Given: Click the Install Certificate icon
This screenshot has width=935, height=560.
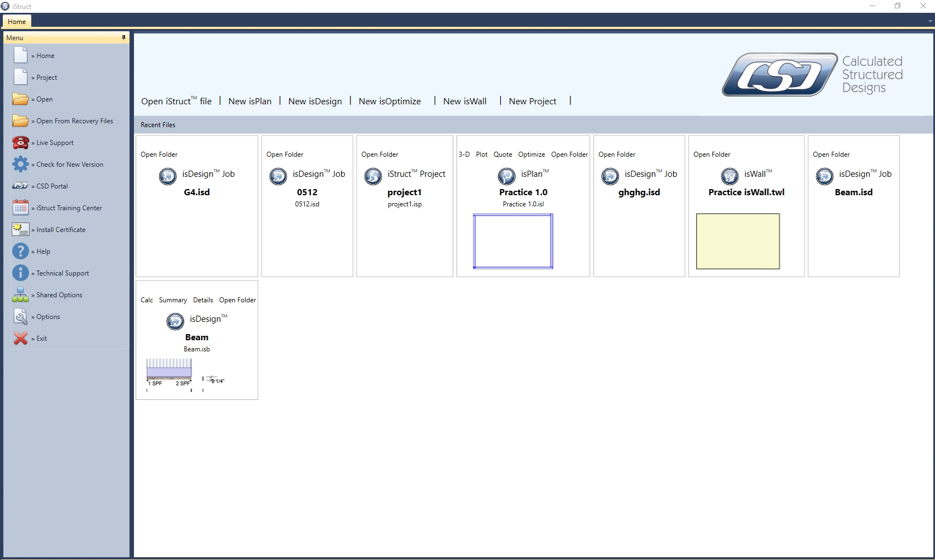Looking at the screenshot, I should point(21,230).
